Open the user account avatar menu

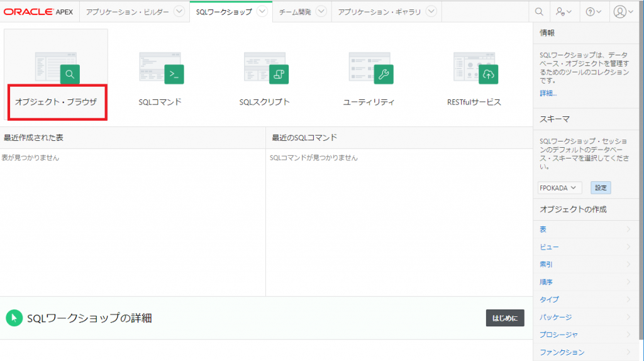tap(623, 12)
